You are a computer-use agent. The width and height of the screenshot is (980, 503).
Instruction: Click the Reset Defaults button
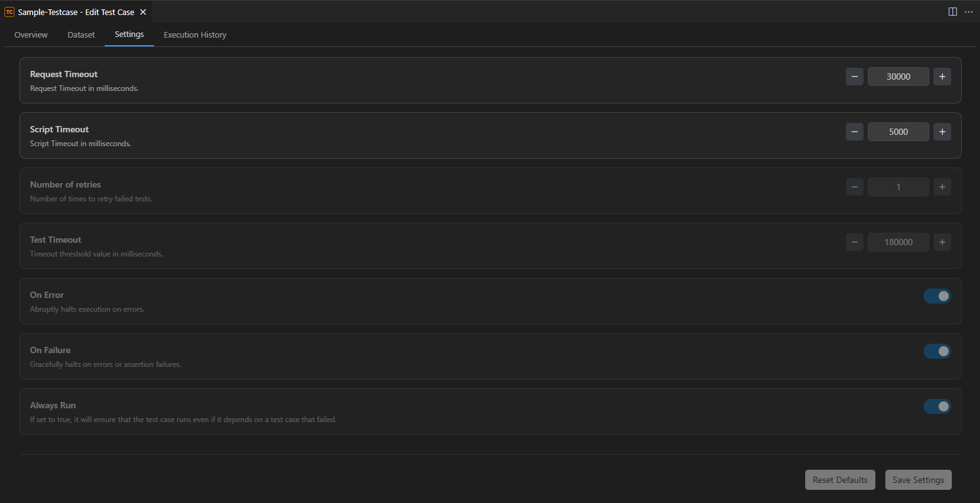tap(840, 480)
